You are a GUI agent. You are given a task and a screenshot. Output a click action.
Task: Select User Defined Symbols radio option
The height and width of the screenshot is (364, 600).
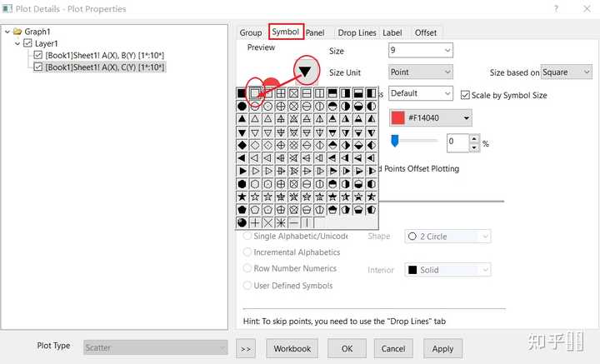tap(247, 285)
